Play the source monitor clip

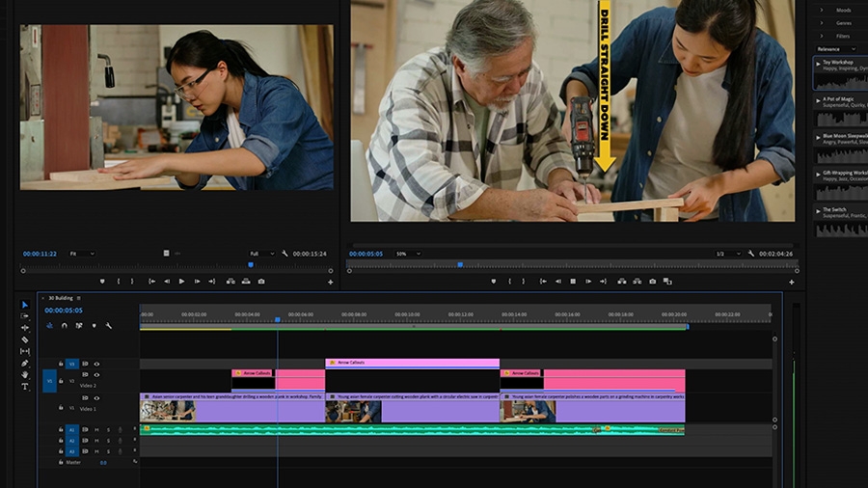(x=181, y=282)
